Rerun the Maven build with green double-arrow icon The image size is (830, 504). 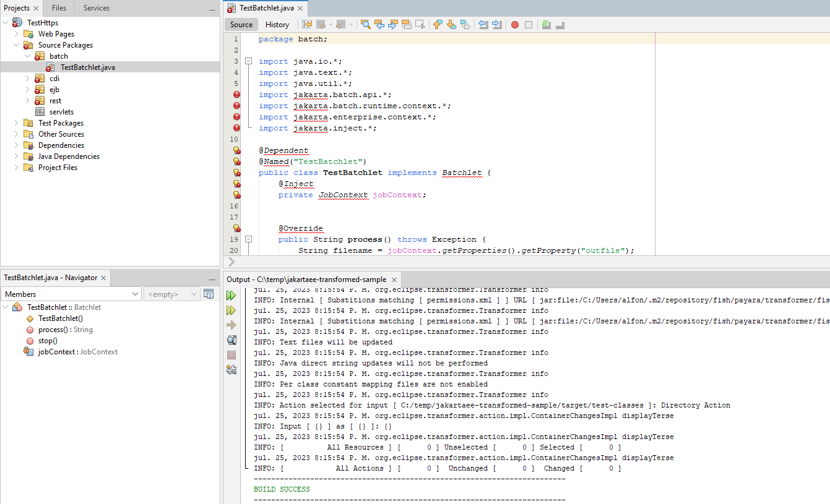click(231, 295)
